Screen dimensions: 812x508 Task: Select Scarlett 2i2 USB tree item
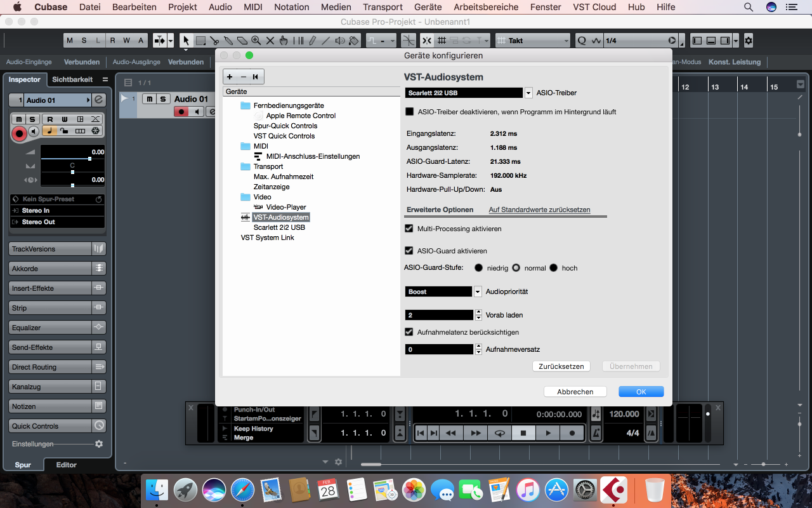[x=279, y=227]
